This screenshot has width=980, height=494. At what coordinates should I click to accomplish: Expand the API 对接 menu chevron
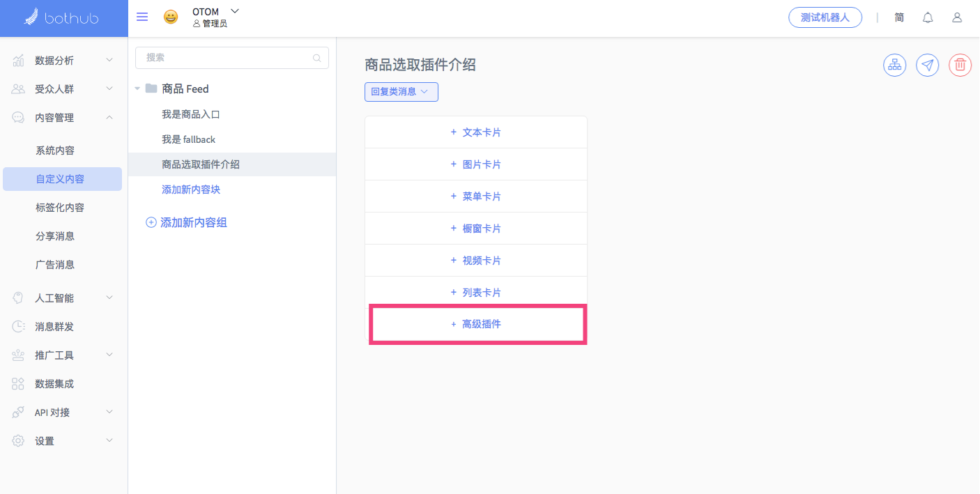[109, 412]
